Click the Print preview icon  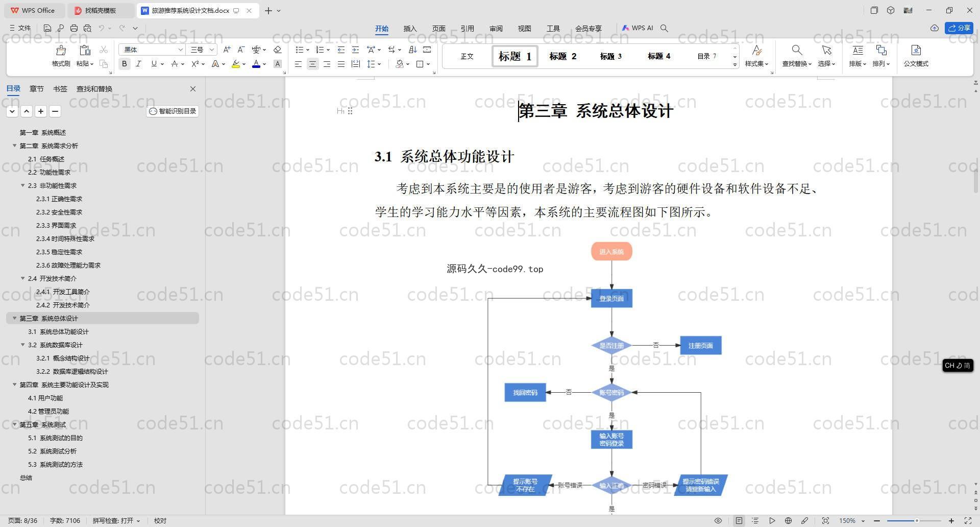pos(87,28)
